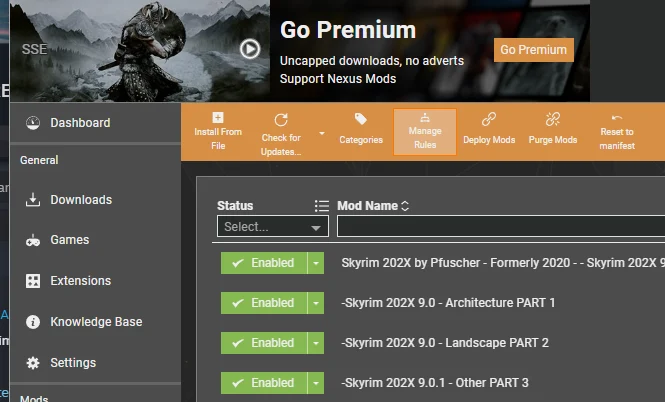Open Downloads in the sidebar
Image resolution: width=665 pixels, height=402 pixels.
pos(81,200)
